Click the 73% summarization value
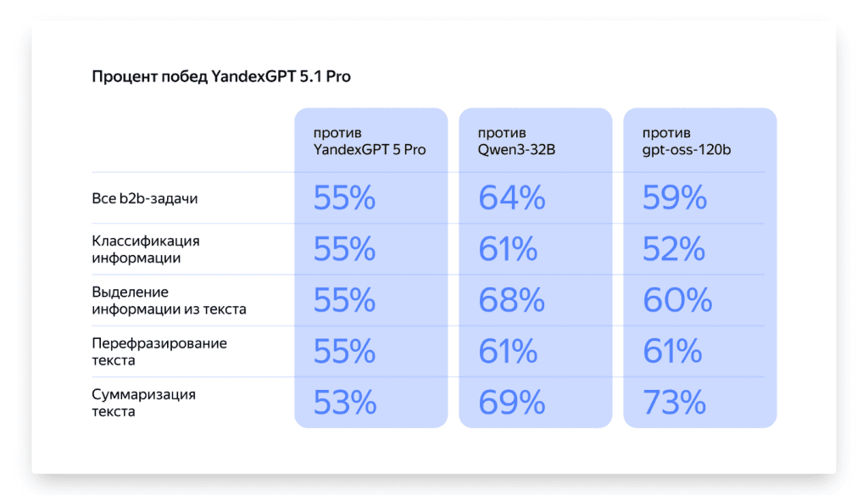This screenshot has width=868, height=495. 674,403
